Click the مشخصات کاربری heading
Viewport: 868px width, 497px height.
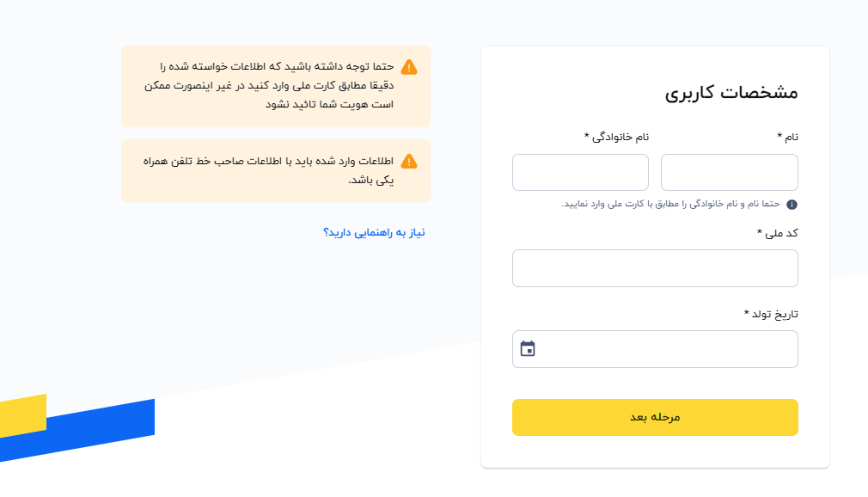point(731,93)
